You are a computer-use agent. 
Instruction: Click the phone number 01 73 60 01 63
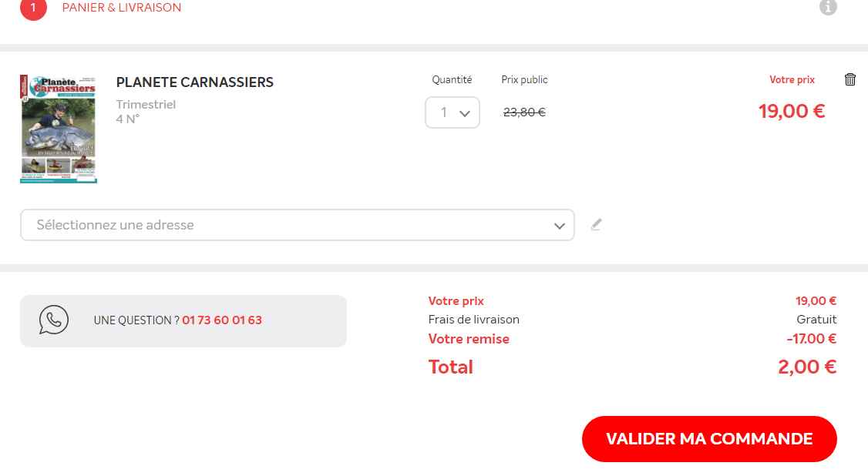[x=222, y=320]
